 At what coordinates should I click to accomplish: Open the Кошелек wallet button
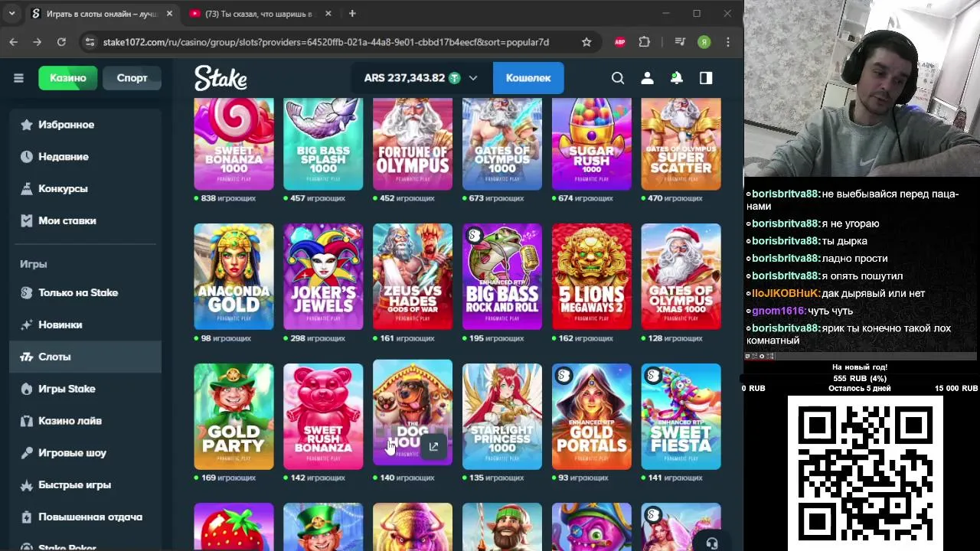coord(528,78)
